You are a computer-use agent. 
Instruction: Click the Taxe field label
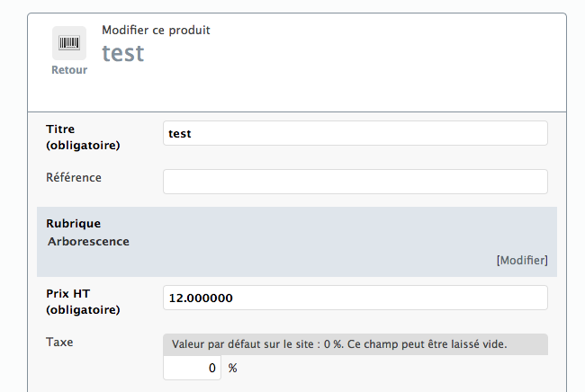[59, 342]
